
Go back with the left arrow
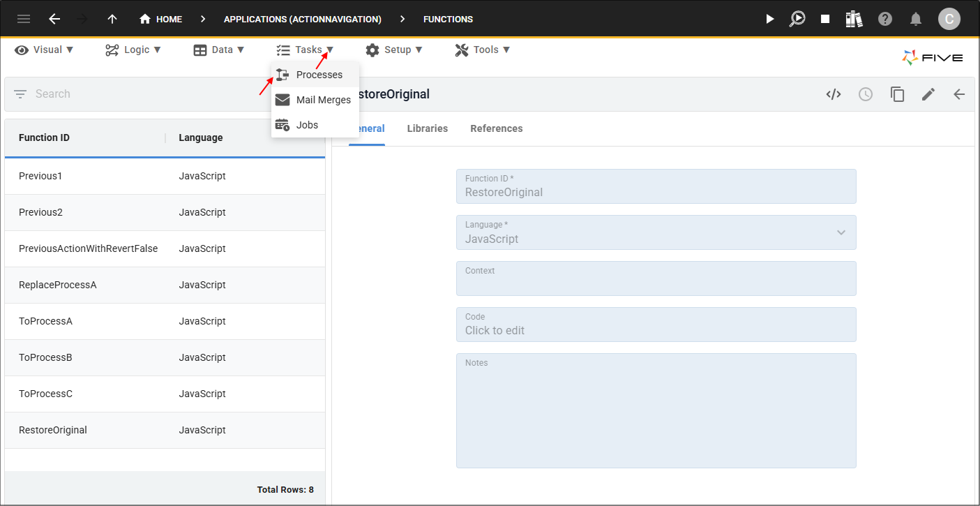coord(54,19)
